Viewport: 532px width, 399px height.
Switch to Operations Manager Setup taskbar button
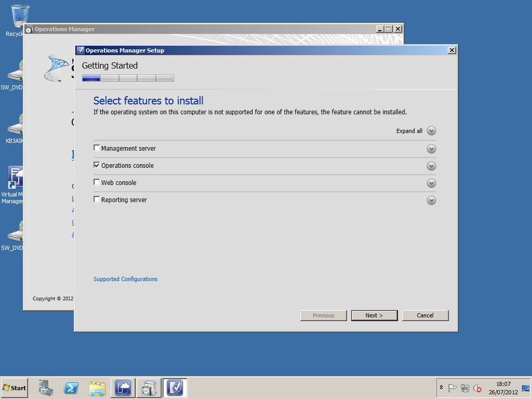(175, 388)
